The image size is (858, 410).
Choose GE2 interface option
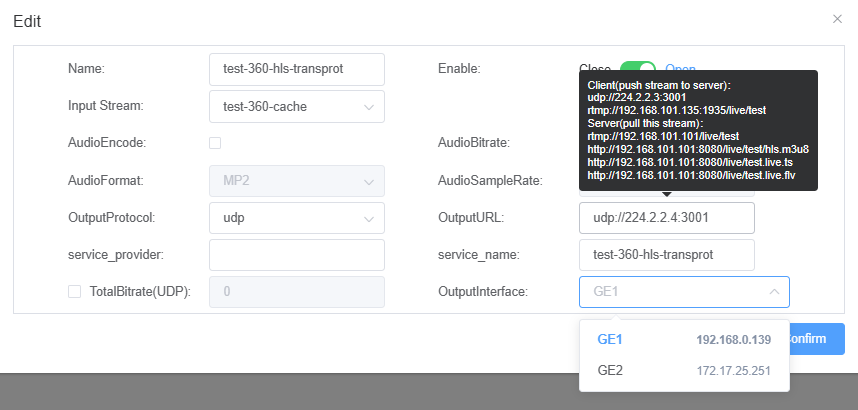tap(684, 371)
